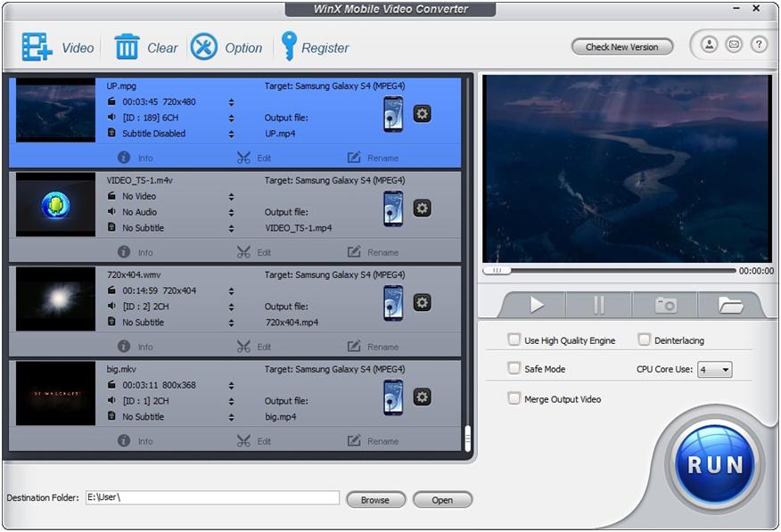Open the user account icon
Screen dimensions: 781x532
click(710, 45)
